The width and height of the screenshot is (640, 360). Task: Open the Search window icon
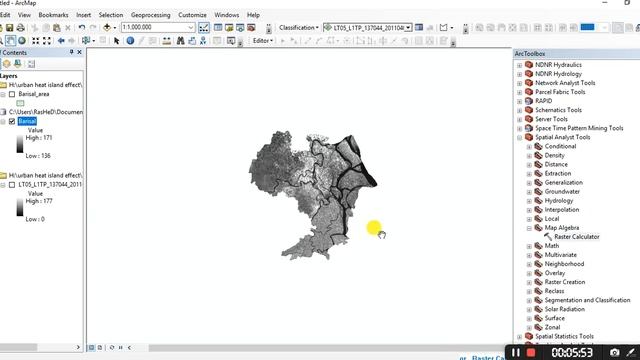pos(240,28)
